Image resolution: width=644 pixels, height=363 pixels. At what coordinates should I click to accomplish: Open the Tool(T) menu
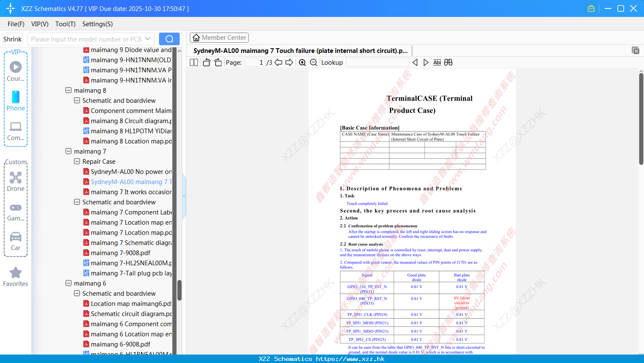(66, 24)
